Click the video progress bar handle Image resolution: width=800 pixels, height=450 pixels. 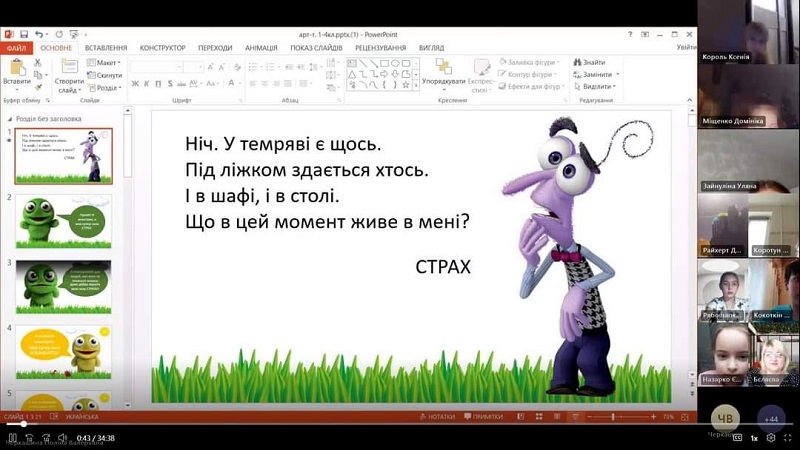click(23, 424)
